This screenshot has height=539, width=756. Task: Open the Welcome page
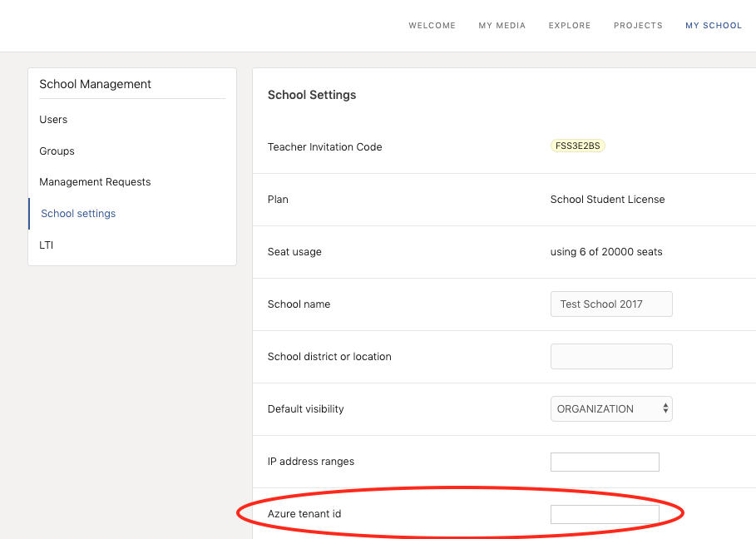pos(432,26)
